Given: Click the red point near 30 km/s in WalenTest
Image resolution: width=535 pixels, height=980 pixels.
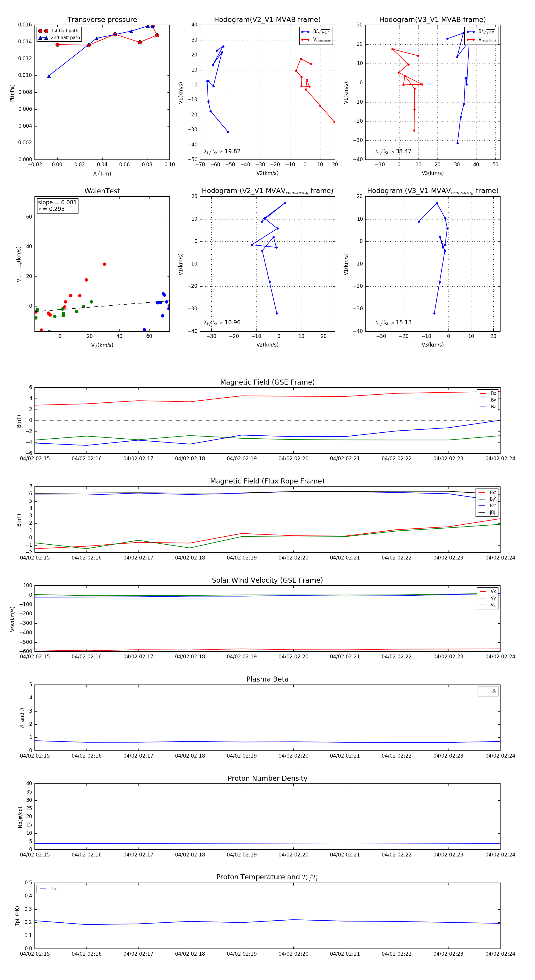Looking at the screenshot, I should tap(104, 264).
